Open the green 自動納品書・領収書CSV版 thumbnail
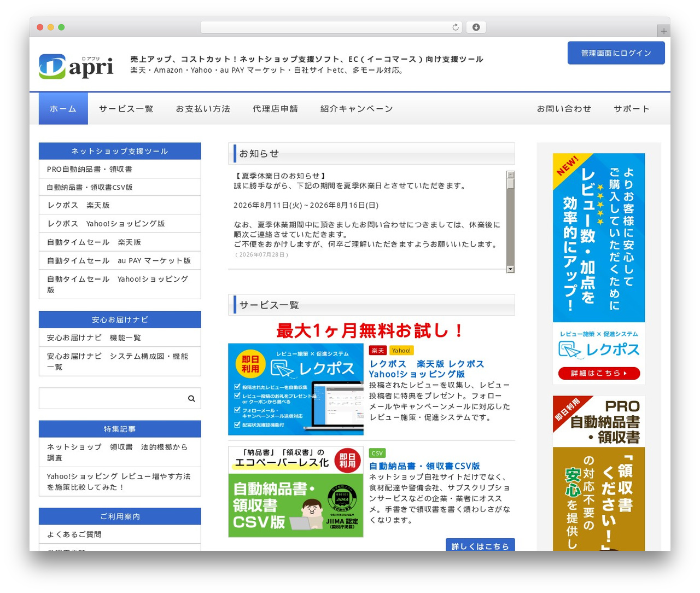 coord(296,492)
